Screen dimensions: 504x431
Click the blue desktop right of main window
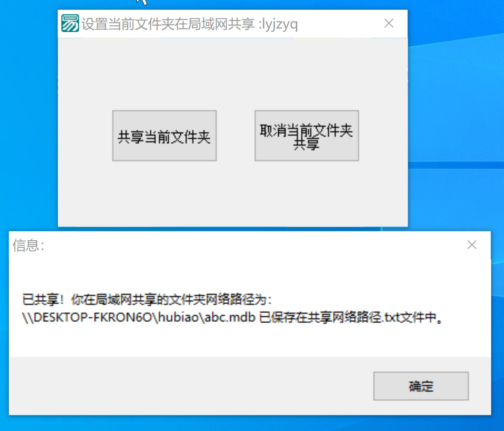click(456, 113)
